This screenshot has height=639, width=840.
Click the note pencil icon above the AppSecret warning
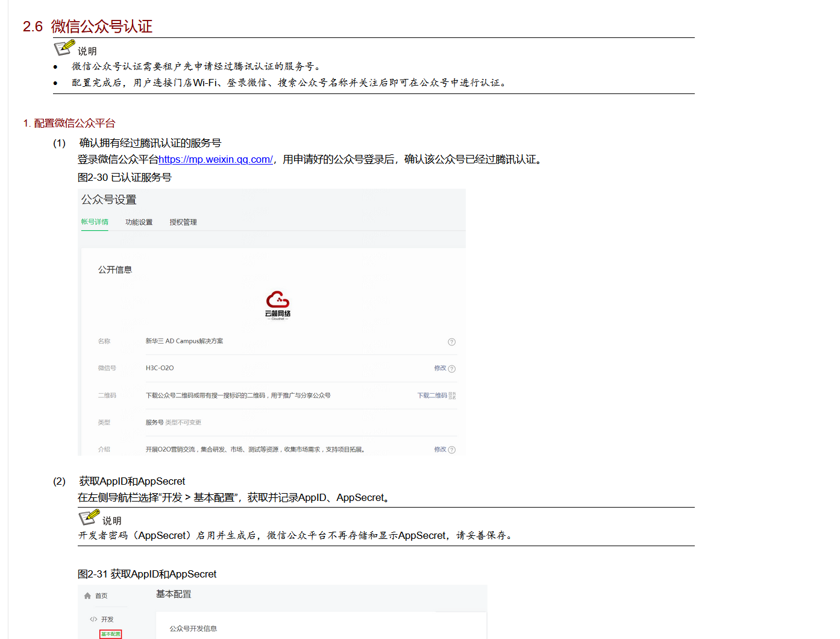(x=89, y=517)
